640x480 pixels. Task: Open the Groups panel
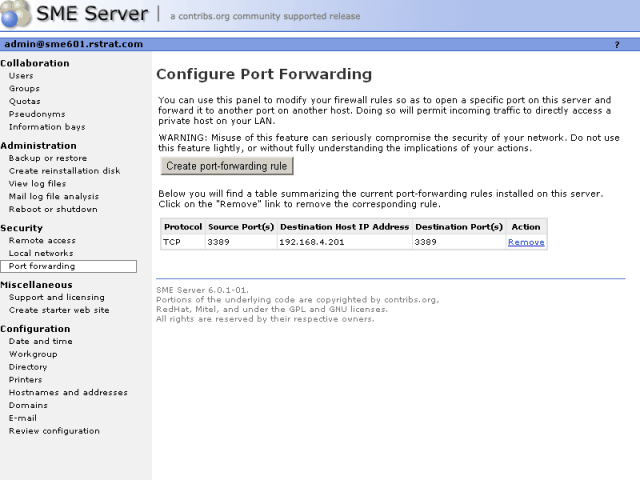[x=24, y=89]
